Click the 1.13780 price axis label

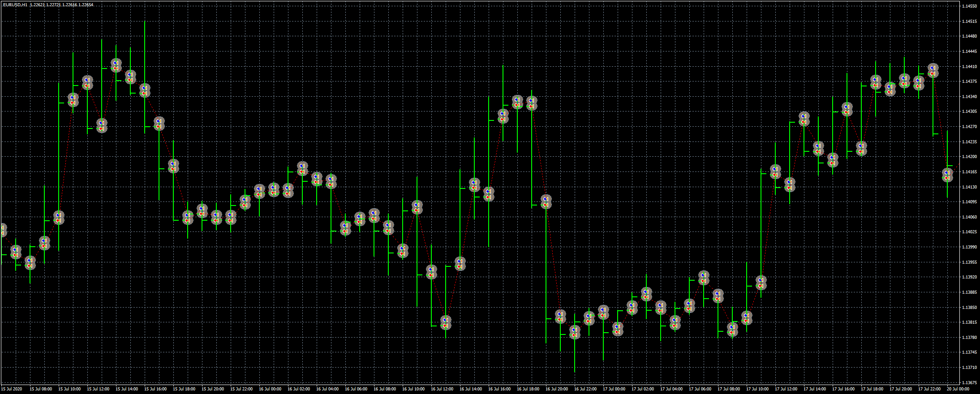click(969, 338)
